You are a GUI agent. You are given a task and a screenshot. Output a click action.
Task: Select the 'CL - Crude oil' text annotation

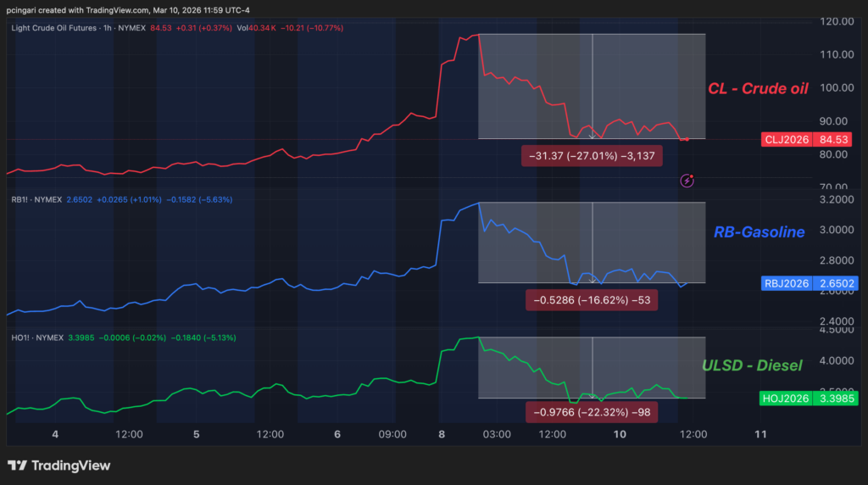point(758,89)
